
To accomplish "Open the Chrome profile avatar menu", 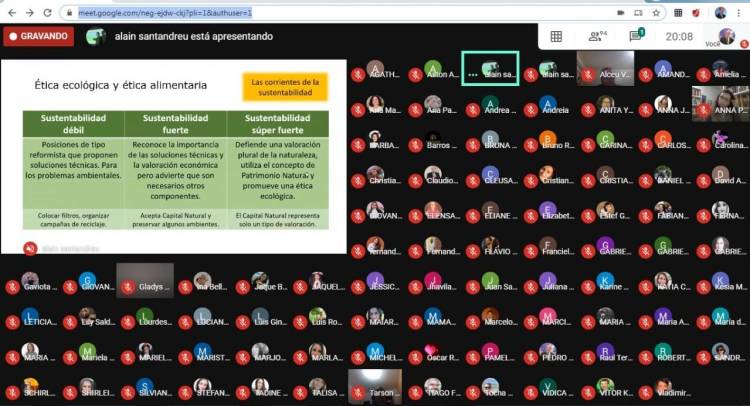I will coord(720,12).
